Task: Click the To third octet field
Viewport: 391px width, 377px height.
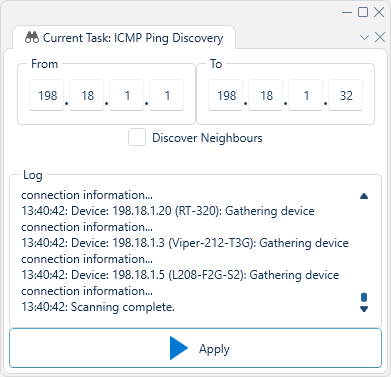Action: point(306,95)
